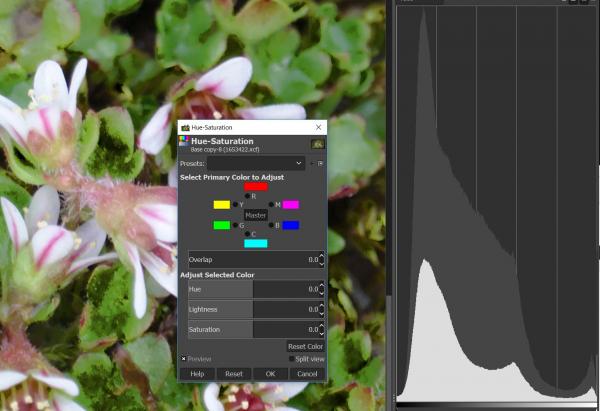The width and height of the screenshot is (600, 411).
Task: Click the Cancel button
Action: (x=307, y=374)
